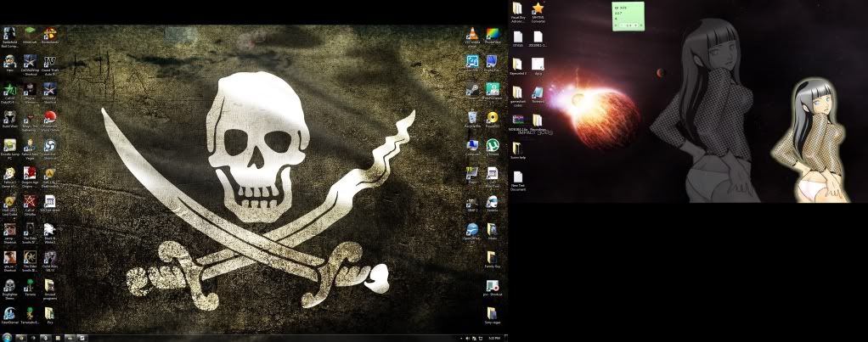Click the green sticky note gadget

[628, 16]
